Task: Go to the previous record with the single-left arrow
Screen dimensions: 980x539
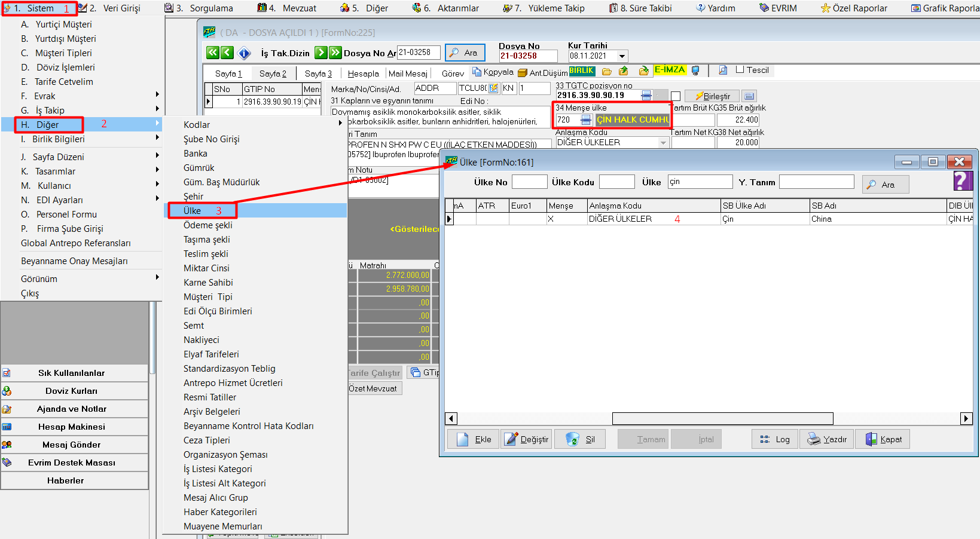Action: tap(227, 53)
